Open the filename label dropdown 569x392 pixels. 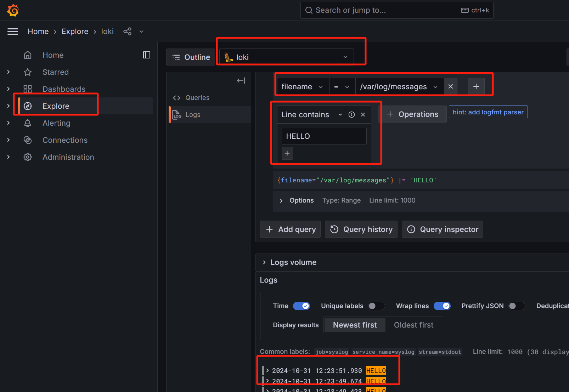(x=303, y=87)
